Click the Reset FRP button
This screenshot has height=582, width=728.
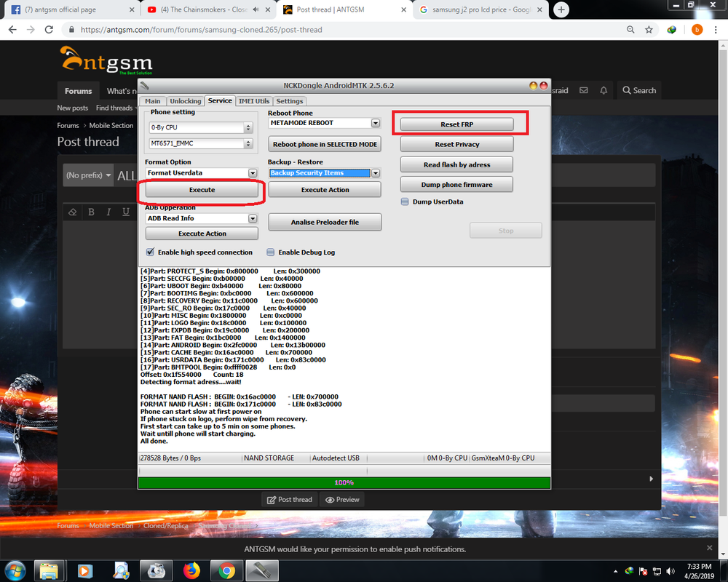(x=457, y=124)
